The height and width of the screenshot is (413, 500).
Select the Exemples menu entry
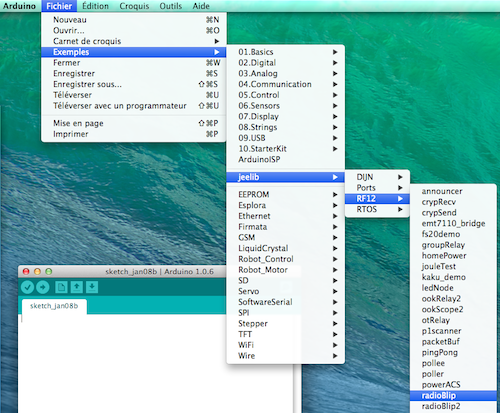pyautogui.click(x=134, y=52)
